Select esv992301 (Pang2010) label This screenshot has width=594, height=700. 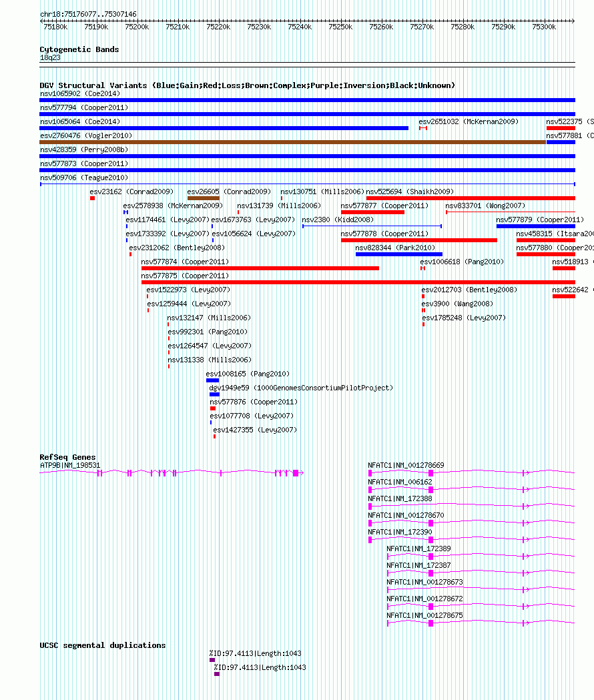click(207, 332)
